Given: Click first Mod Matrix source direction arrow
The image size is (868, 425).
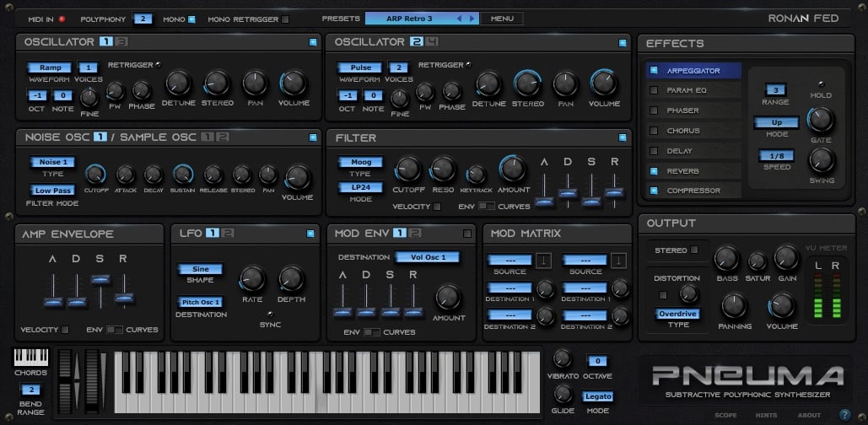Looking at the screenshot, I should coord(545,260).
